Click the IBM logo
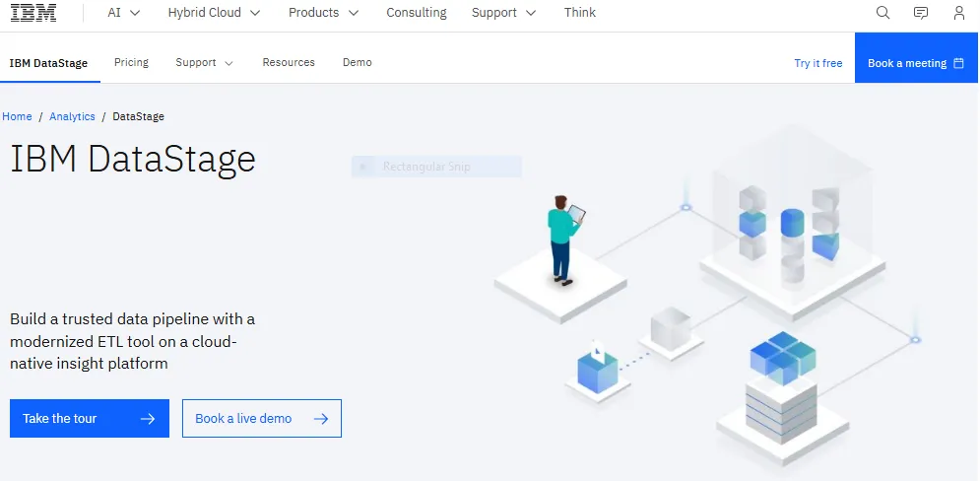The image size is (980, 481). click(33, 13)
